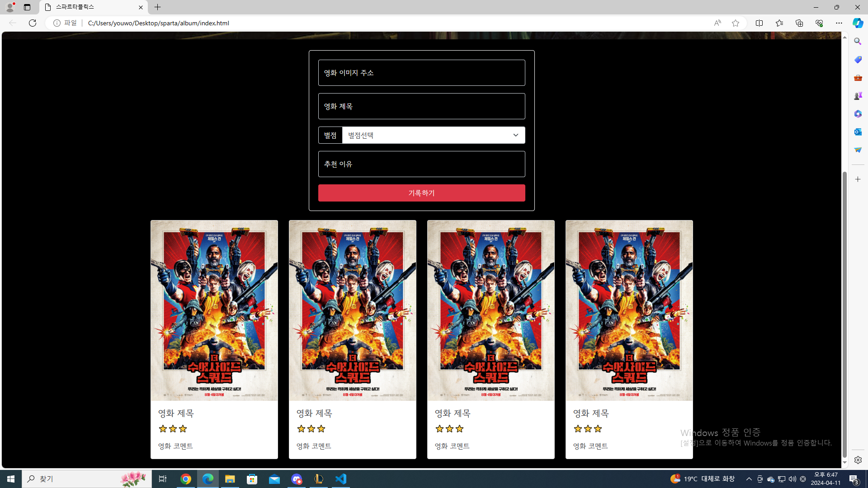Click the leftmost movie poster

(214, 310)
